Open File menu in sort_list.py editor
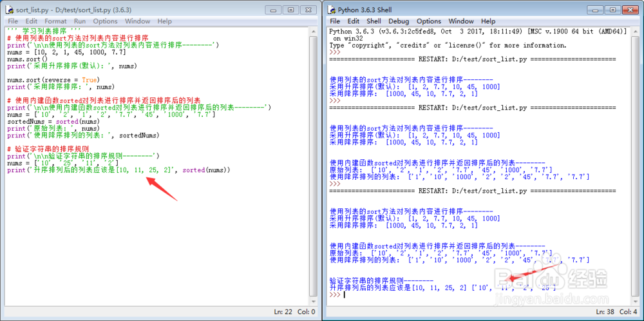This screenshot has height=321, width=644. [x=13, y=21]
